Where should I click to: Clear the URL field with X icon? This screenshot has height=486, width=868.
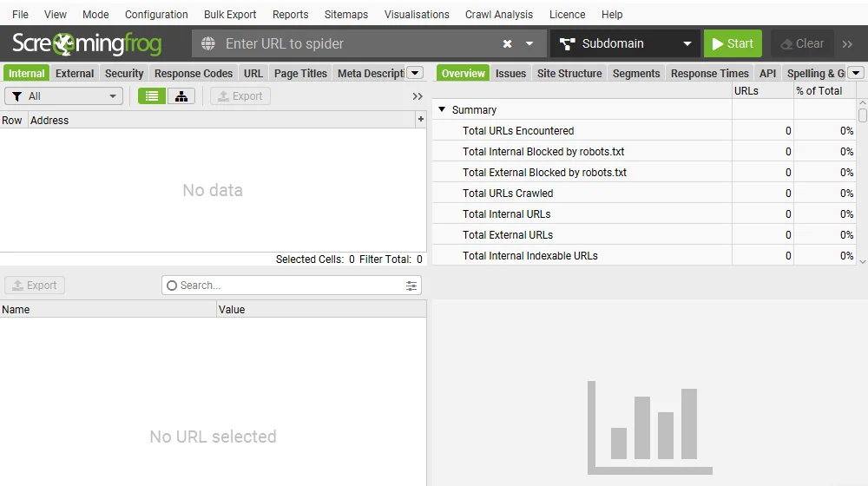click(507, 43)
